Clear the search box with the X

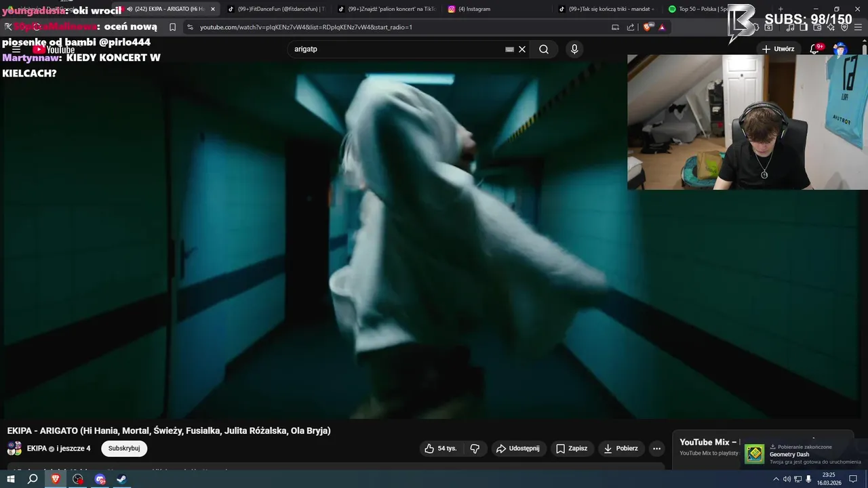tap(522, 49)
